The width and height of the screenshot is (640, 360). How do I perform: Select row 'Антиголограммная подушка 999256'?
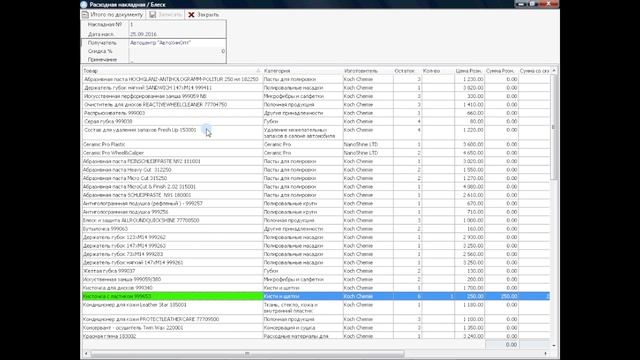pyautogui.click(x=316, y=212)
